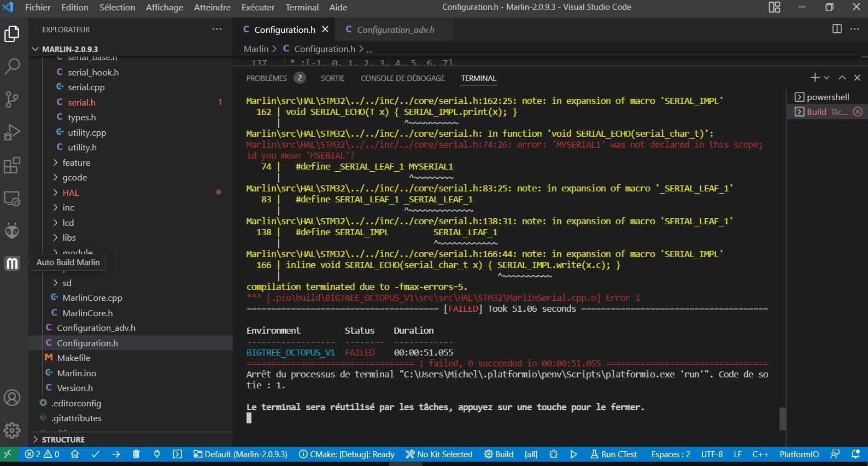Open the new terminal profile dropdown
The image size is (868, 466).
click(x=826, y=78)
